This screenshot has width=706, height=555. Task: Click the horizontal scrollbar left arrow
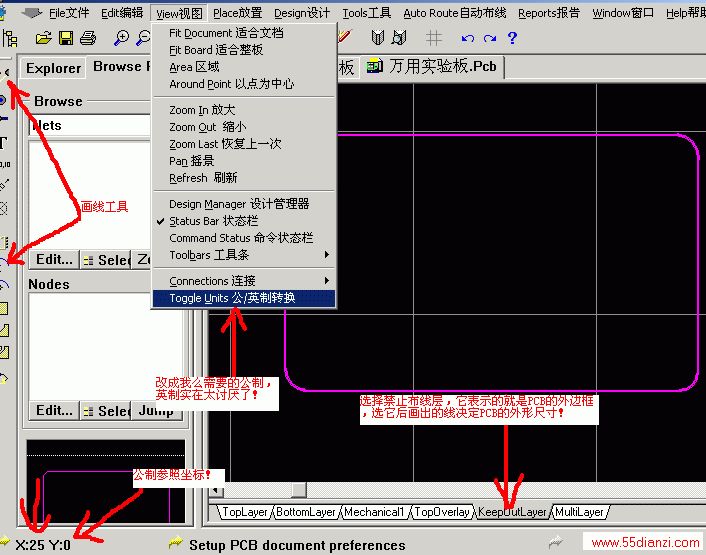217,490
